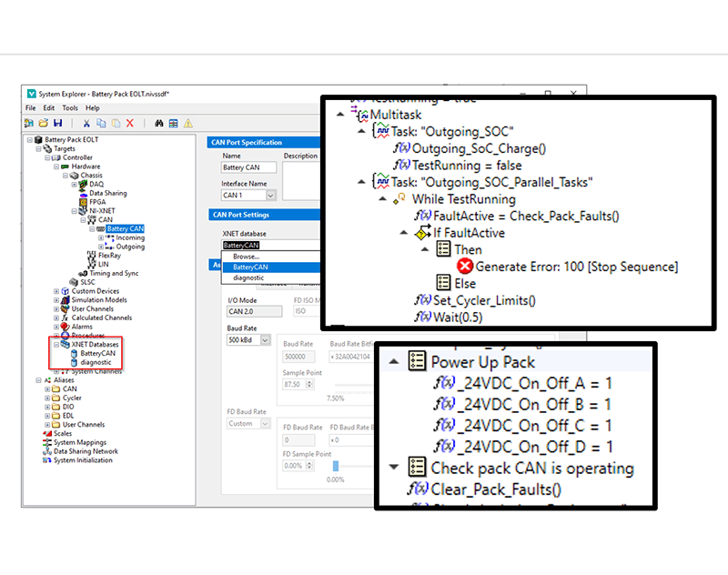Click the Data Sharing Network icon

[x=47, y=451]
